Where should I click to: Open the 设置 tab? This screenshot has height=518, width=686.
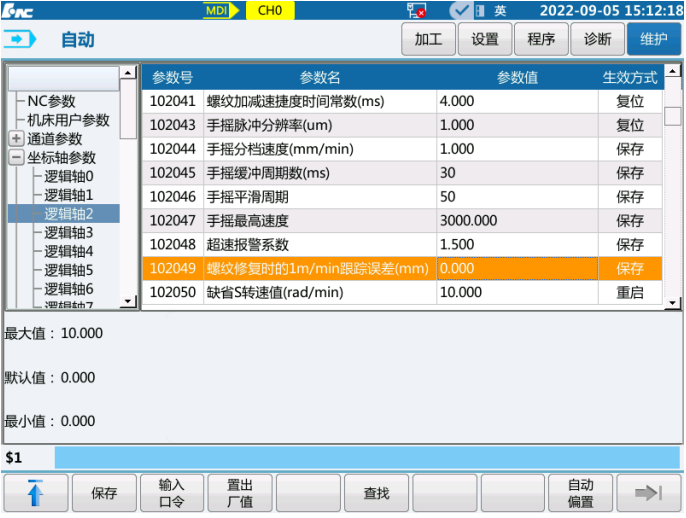[485, 39]
